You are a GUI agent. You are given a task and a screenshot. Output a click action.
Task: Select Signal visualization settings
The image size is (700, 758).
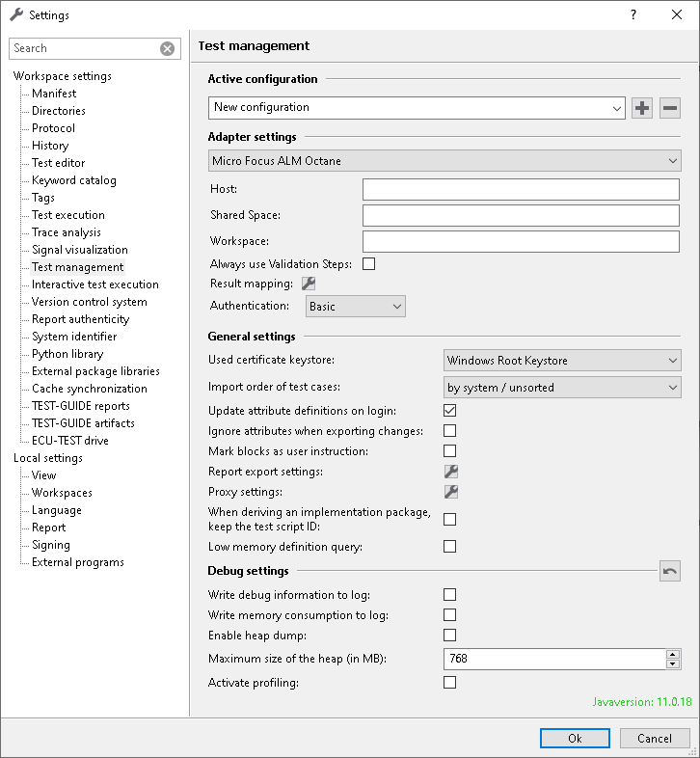click(x=80, y=250)
